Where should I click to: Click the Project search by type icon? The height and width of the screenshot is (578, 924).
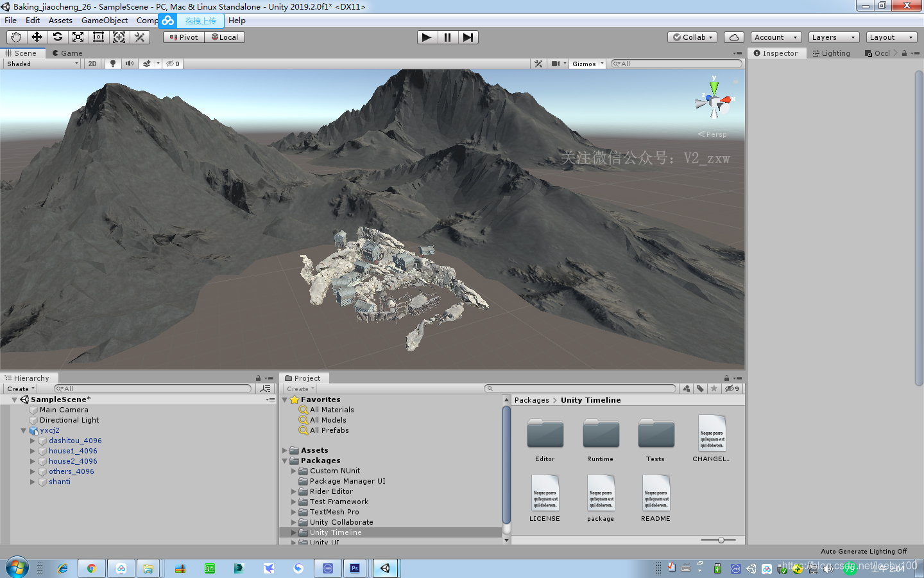coord(687,389)
